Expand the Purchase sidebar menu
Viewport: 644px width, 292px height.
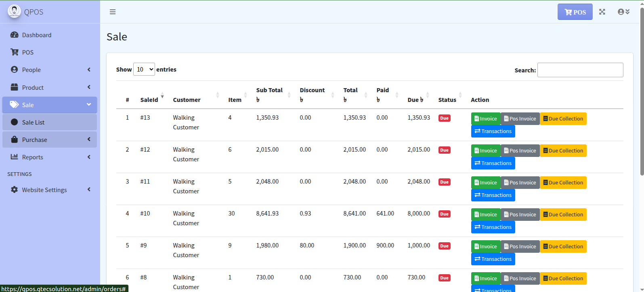(x=50, y=140)
